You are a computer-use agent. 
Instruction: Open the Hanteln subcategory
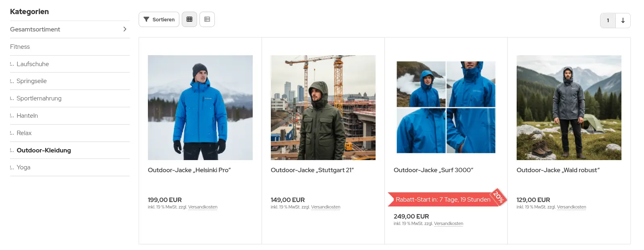point(27,116)
